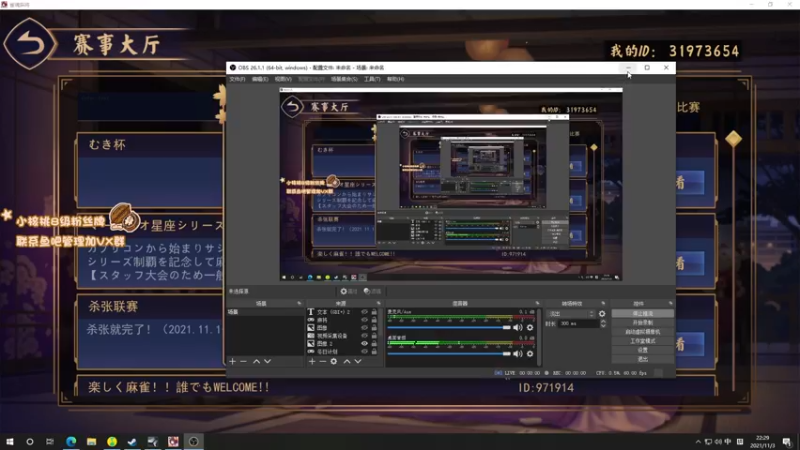The width and height of the screenshot is (800, 450).
Task: Toggle lock on 图像 2 source
Action: click(374, 344)
